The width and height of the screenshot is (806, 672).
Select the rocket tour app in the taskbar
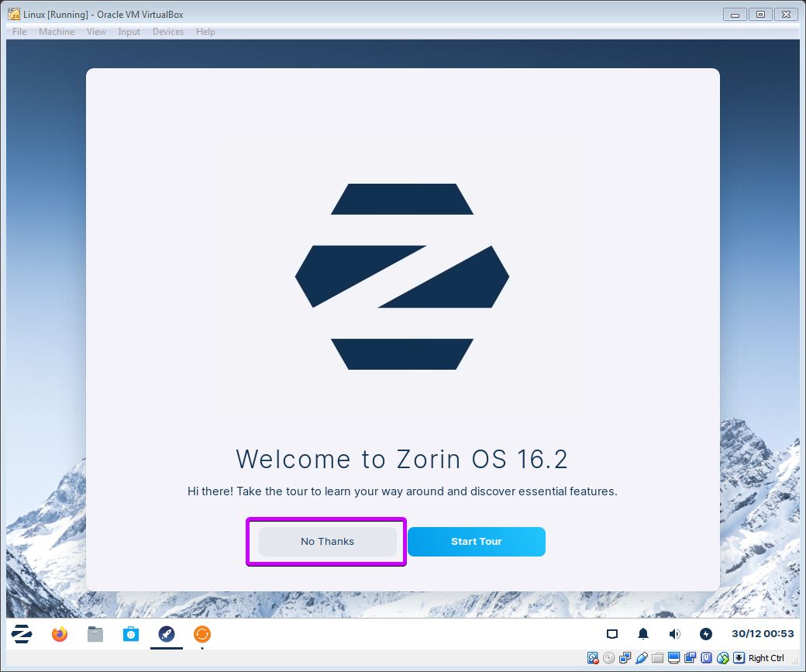167,634
